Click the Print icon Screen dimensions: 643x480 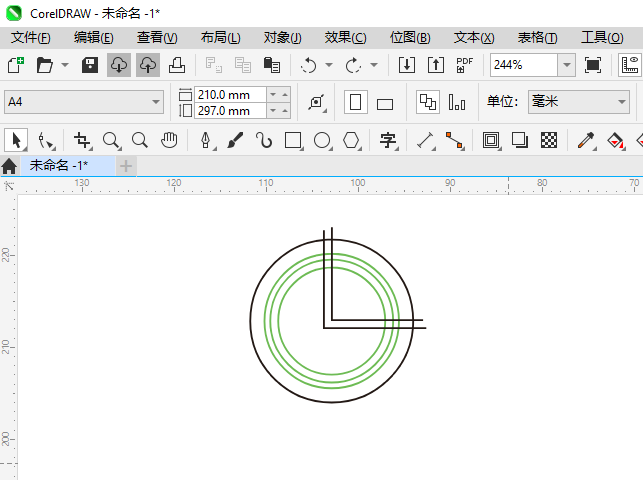click(x=177, y=65)
